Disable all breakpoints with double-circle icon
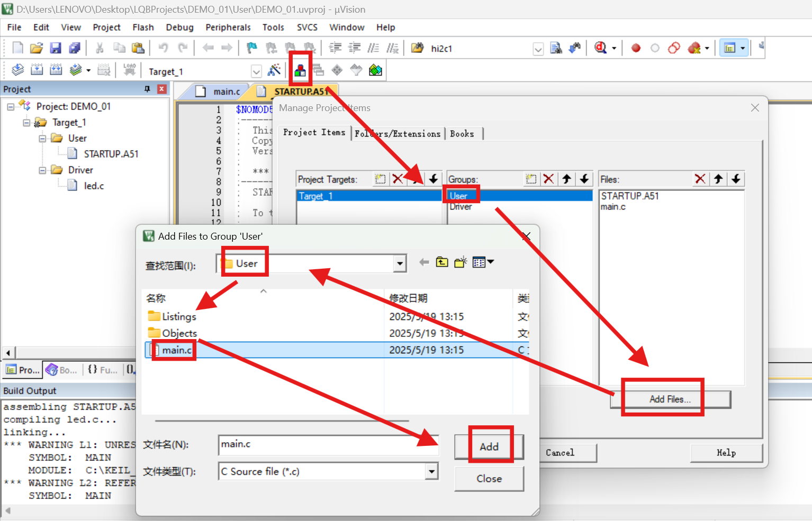This screenshot has height=521, width=812. click(674, 48)
